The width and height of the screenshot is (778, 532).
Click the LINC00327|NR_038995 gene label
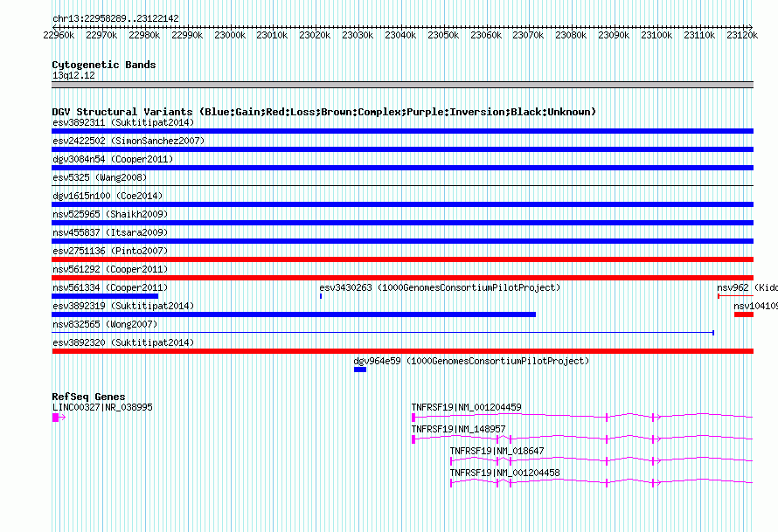coord(102,408)
